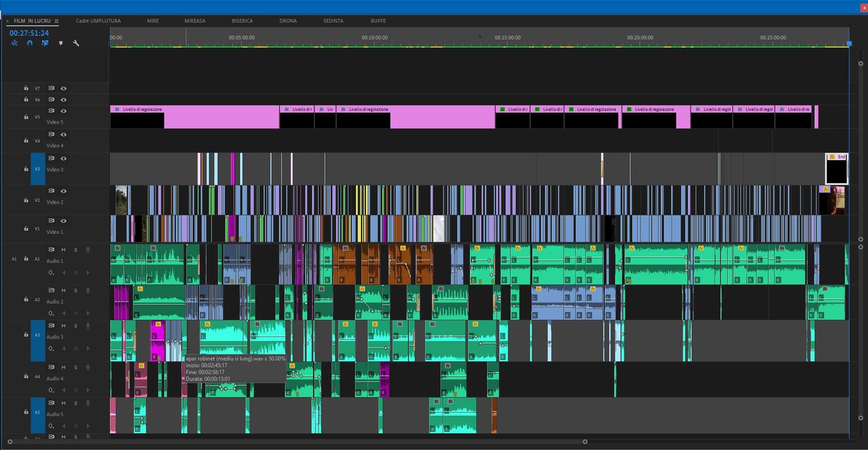Lock track V6 with padlock icon
868x450 pixels.
point(26,100)
